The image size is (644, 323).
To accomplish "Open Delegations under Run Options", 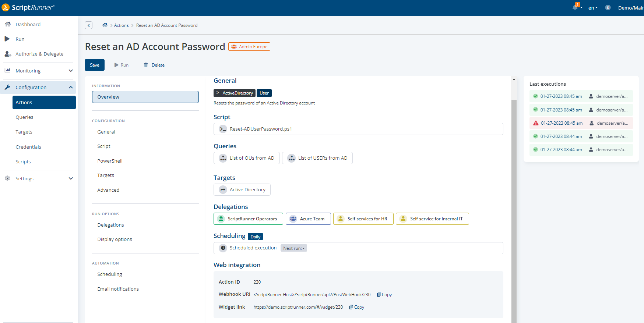I will tap(110, 225).
